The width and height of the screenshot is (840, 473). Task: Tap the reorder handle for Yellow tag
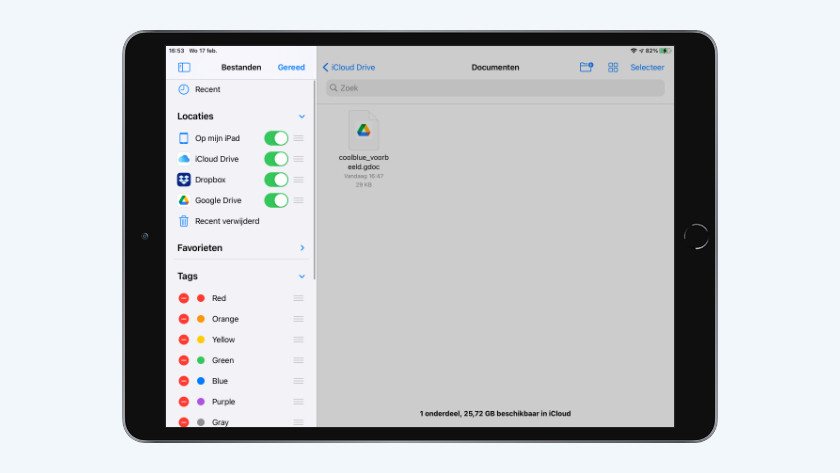(298, 340)
